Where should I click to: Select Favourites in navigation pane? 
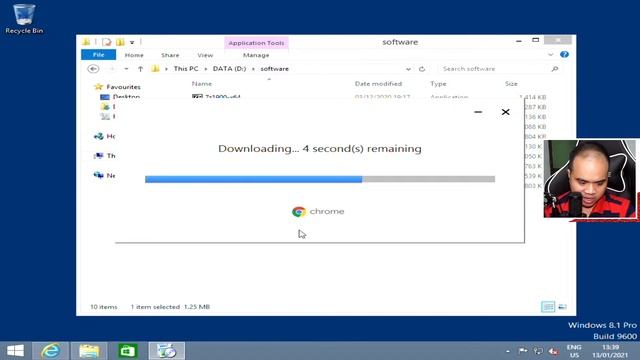(x=123, y=87)
